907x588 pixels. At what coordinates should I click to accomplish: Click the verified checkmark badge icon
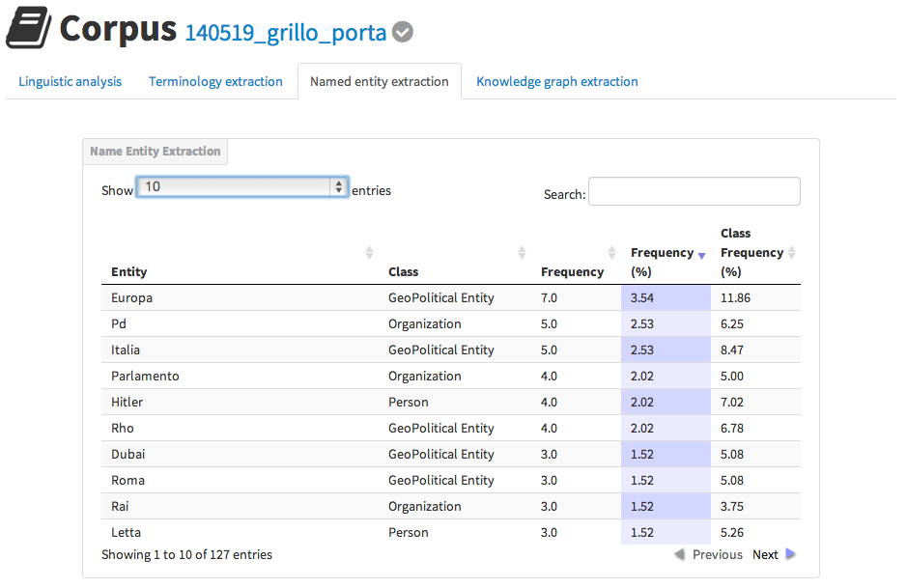pyautogui.click(x=403, y=32)
